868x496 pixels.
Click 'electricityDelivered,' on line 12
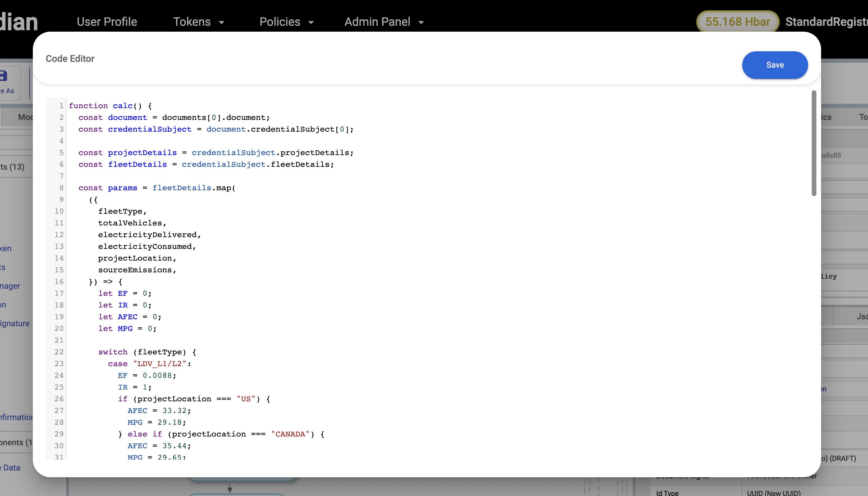[150, 235]
